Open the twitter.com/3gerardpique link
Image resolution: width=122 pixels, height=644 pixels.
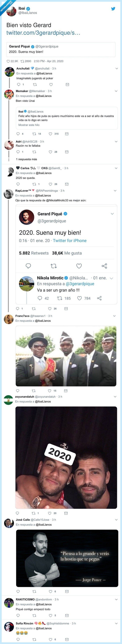pos(43,33)
